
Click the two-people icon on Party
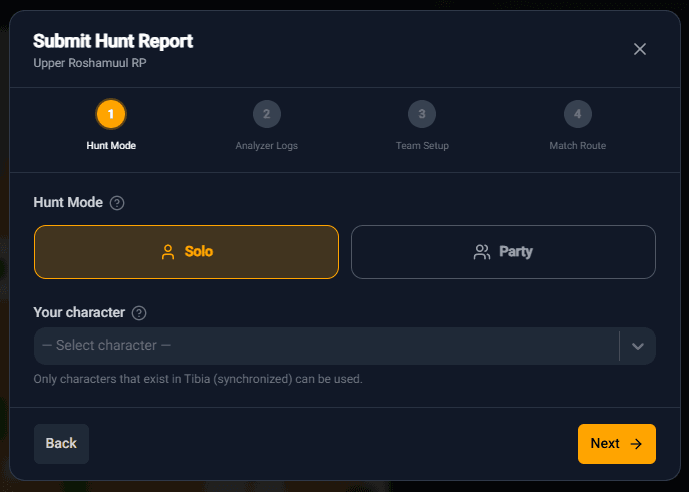coord(482,252)
